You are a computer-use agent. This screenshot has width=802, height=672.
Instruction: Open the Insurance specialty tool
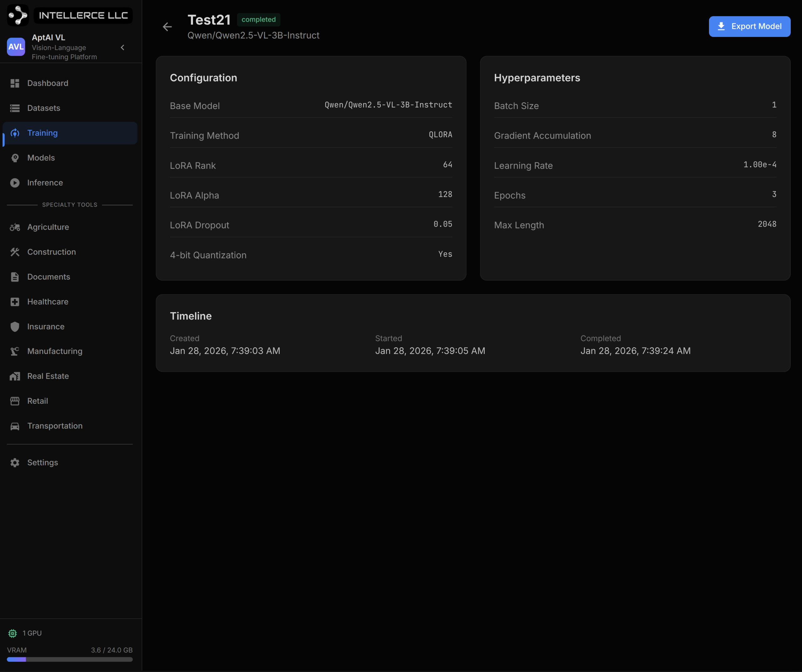pos(70,327)
